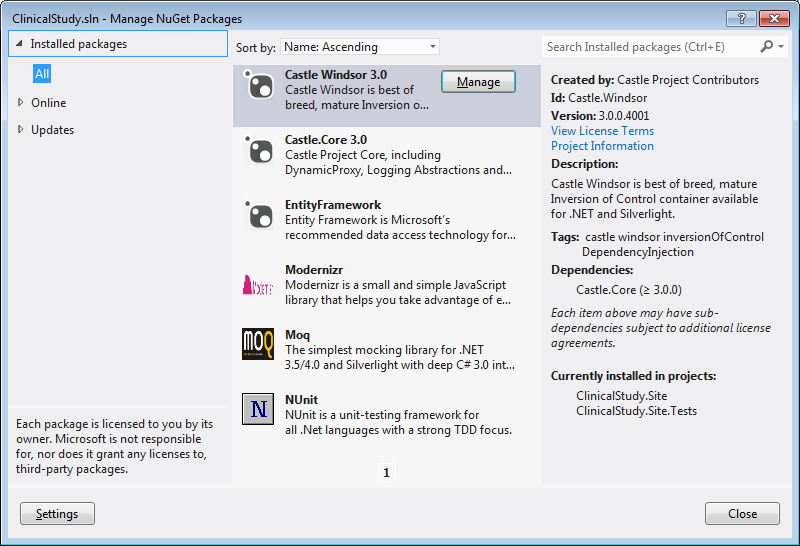Select the Updates category label
The width and height of the screenshot is (800, 546).
tap(53, 130)
